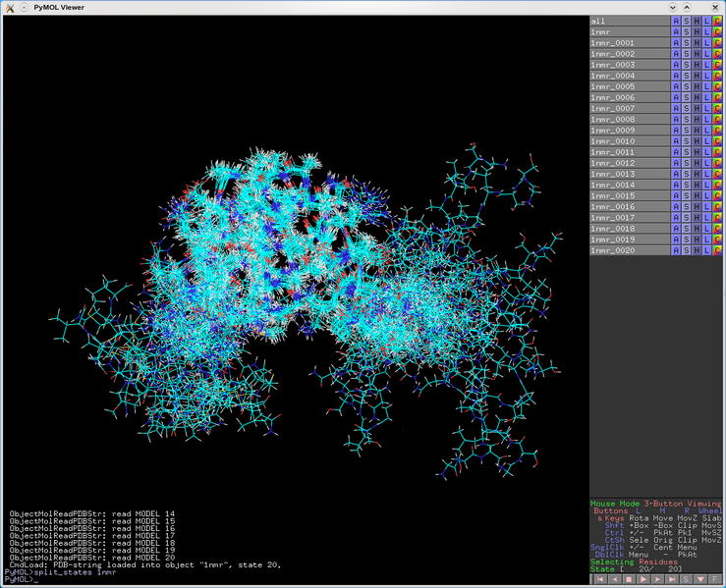Open the Action (A) menu for 1nmr_0015

tap(675, 195)
